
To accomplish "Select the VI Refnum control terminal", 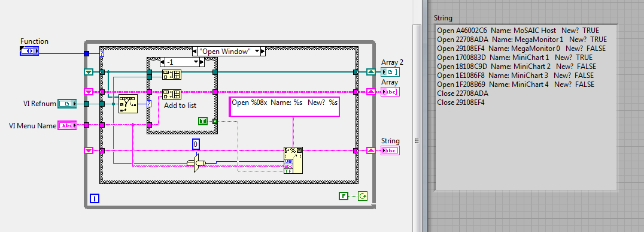I will [x=67, y=104].
